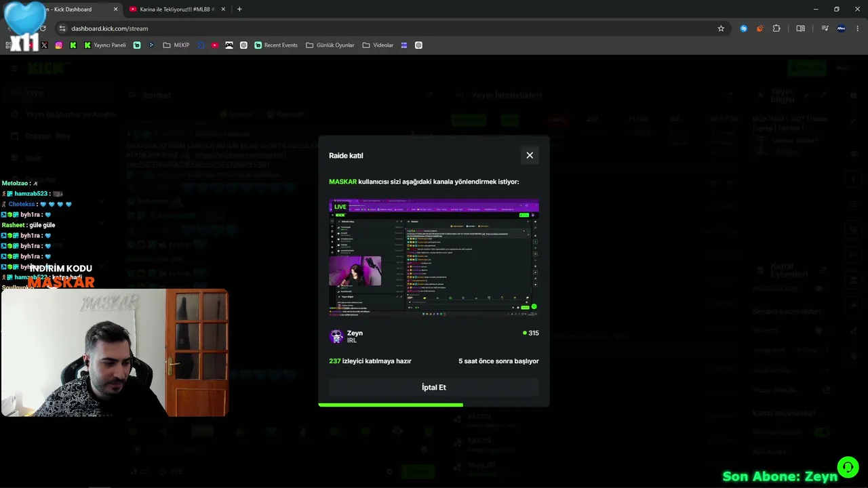868x488 pixels.
Task: Click the MASKAR username in the raid message
Action: pos(342,182)
